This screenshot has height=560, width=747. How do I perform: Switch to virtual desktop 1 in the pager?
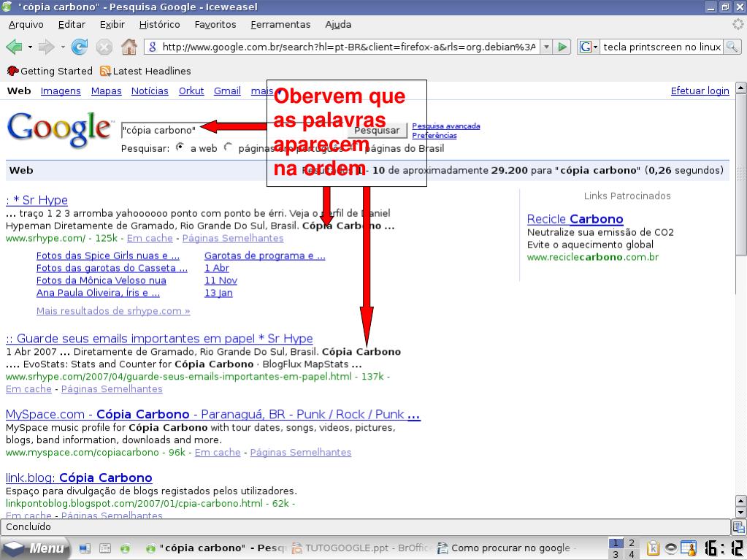(616, 543)
